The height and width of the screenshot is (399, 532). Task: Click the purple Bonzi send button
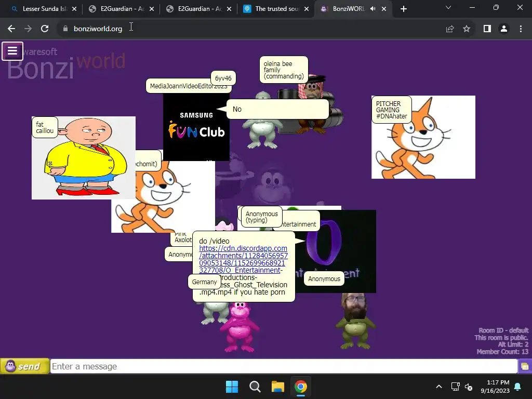tap(25, 366)
